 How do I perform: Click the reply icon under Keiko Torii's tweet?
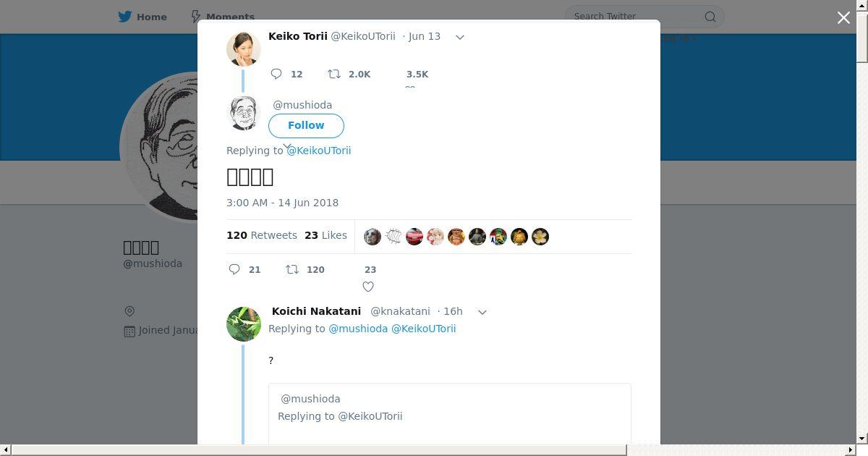click(276, 74)
